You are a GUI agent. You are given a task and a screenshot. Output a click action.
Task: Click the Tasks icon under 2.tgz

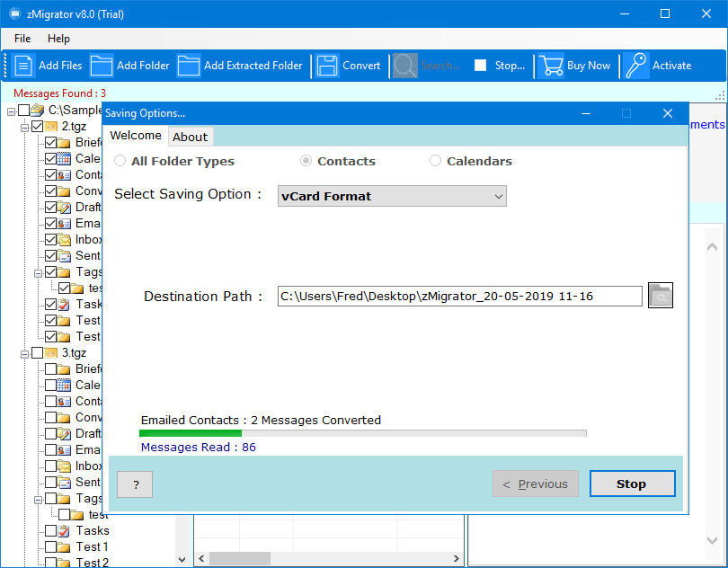point(64,304)
